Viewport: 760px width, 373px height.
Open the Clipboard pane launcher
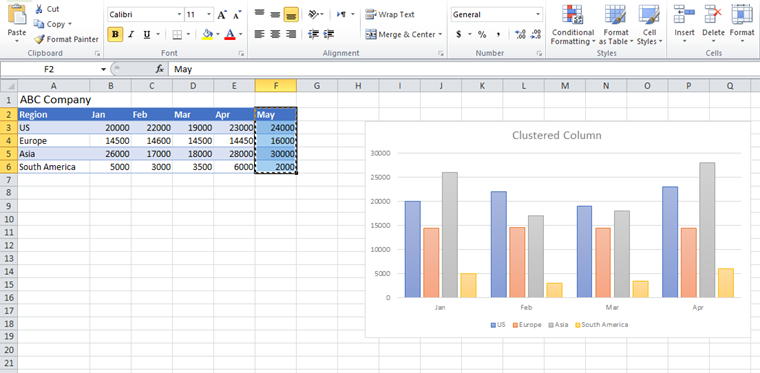coord(97,54)
